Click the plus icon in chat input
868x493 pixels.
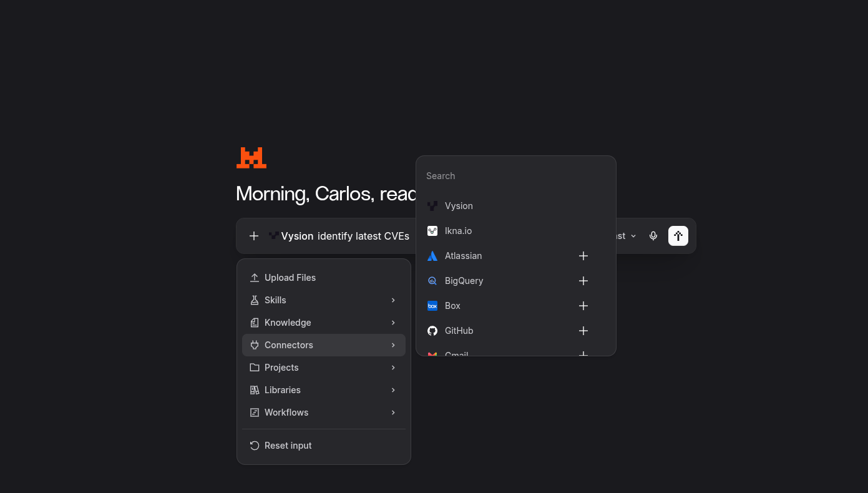254,236
